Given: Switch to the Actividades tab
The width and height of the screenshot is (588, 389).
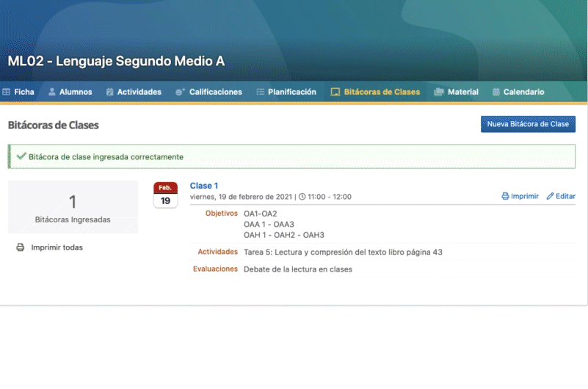Looking at the screenshot, I should pos(134,92).
